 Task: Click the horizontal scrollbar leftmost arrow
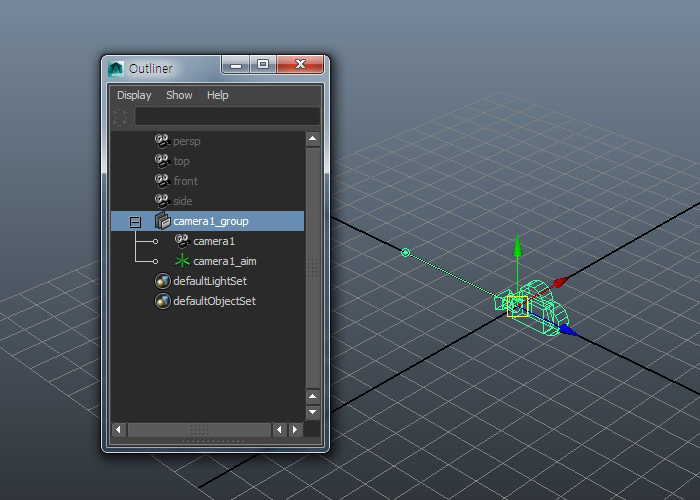118,429
